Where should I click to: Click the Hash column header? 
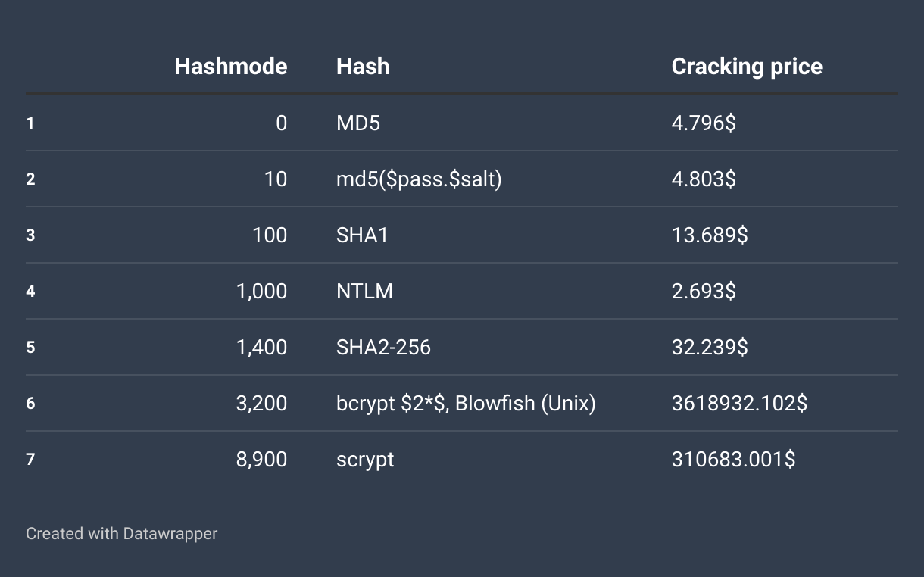point(363,67)
